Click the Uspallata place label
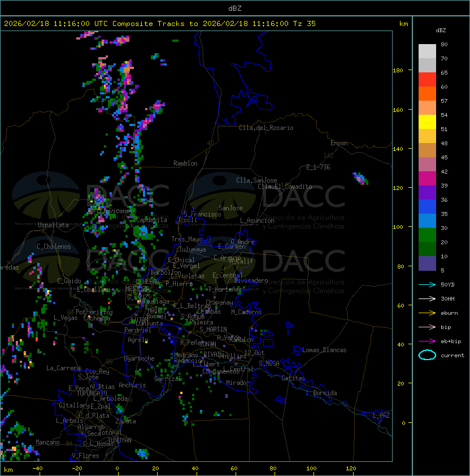 (x=53, y=225)
